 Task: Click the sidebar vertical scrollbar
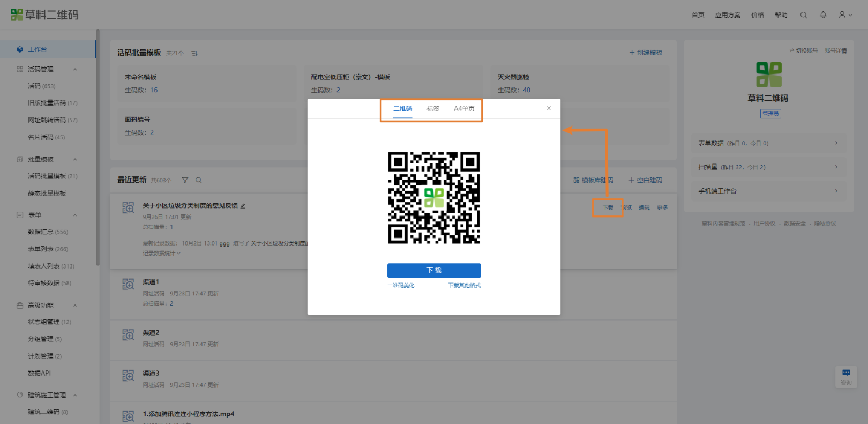[x=98, y=147]
